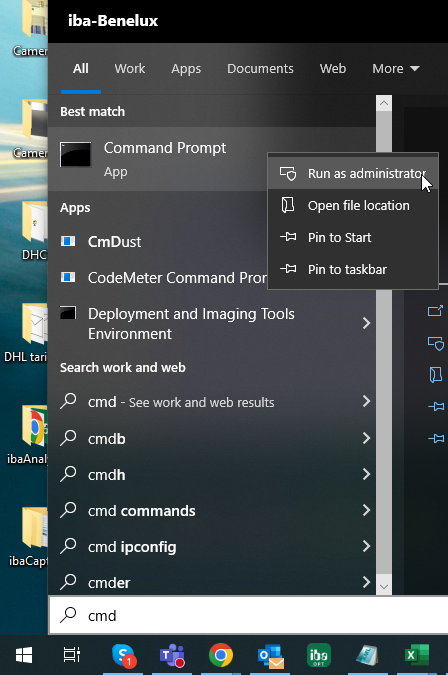Click the Run as administrator shield icon in the right pane

pyautogui.click(x=436, y=343)
